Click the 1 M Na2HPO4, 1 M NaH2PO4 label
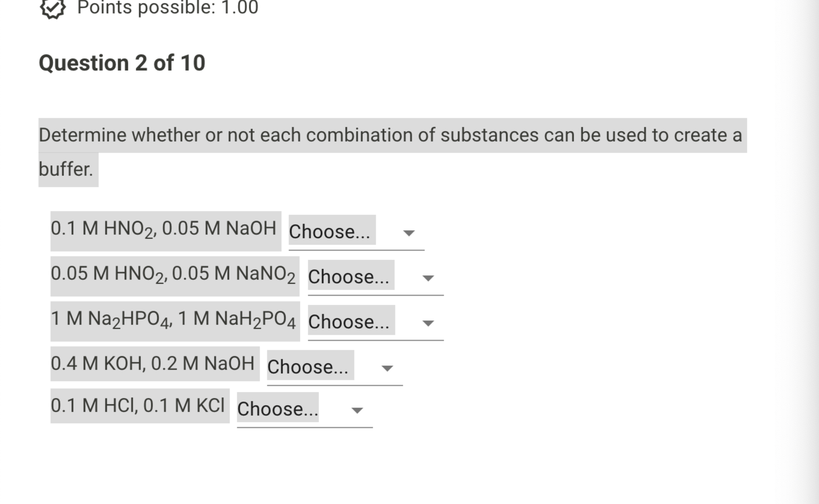 [x=175, y=320]
